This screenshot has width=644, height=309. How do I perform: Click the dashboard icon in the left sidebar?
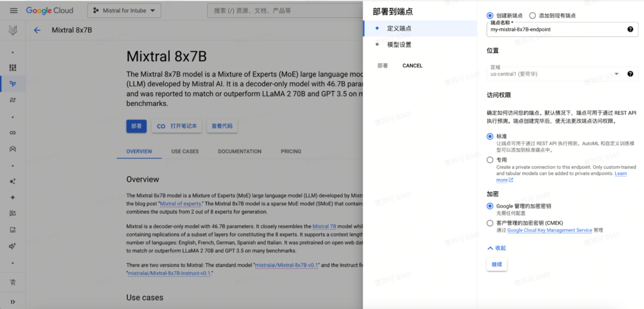13,68
